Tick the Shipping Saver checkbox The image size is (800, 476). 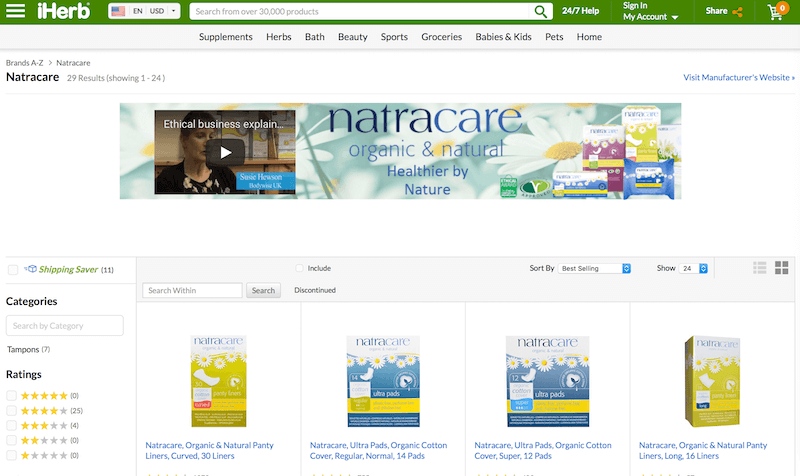click(13, 270)
